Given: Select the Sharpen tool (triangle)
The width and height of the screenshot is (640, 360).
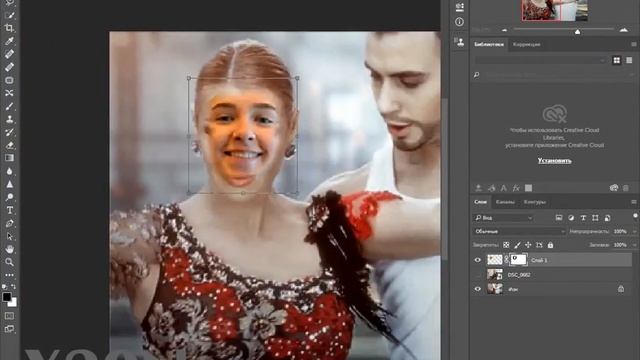Looking at the screenshot, I should (x=9, y=184).
